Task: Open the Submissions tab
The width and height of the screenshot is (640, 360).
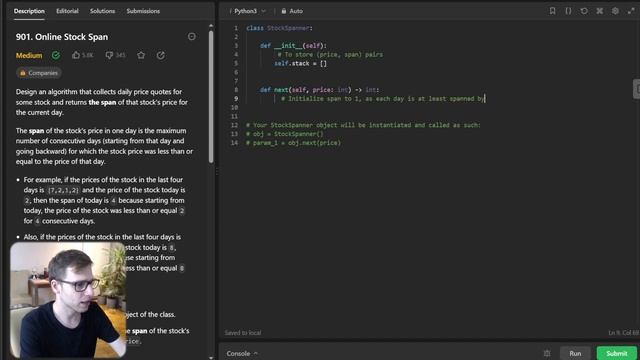Action: tap(143, 11)
